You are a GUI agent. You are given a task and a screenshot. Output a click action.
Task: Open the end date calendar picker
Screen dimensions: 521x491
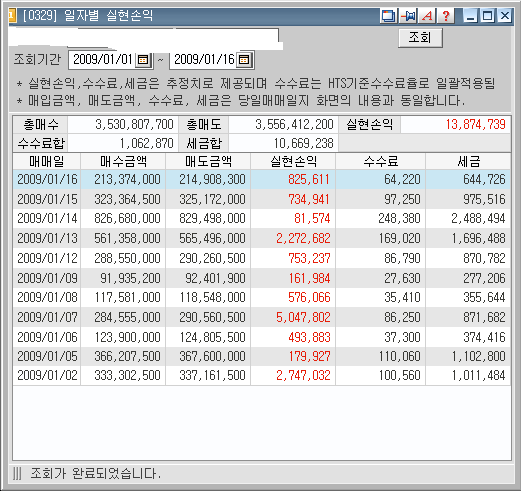244,60
